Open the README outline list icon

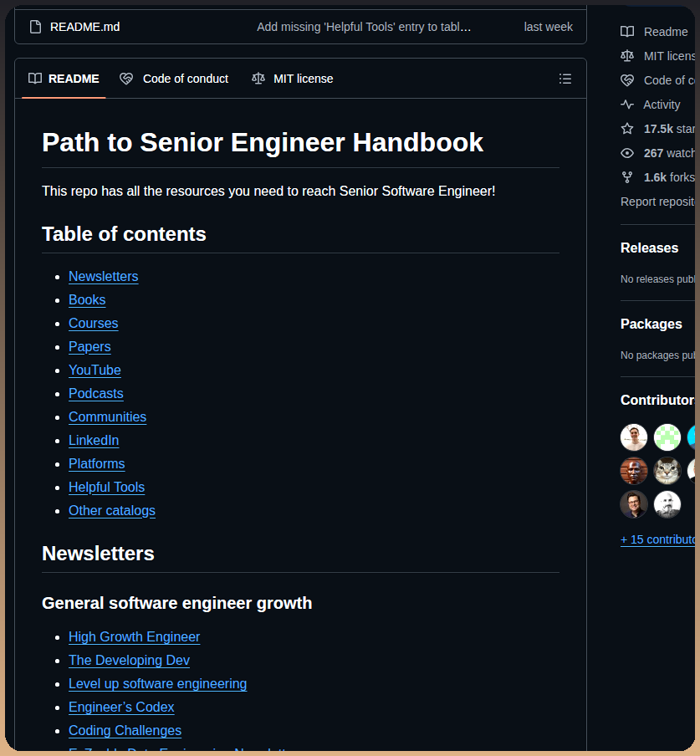coord(565,79)
